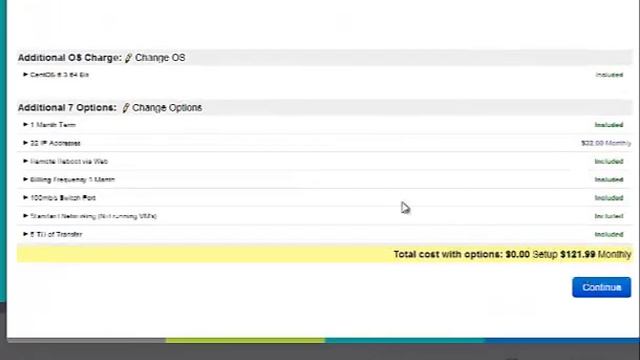This screenshot has height=360, width=640.
Task: Click the blue Continue button
Action: click(601, 287)
